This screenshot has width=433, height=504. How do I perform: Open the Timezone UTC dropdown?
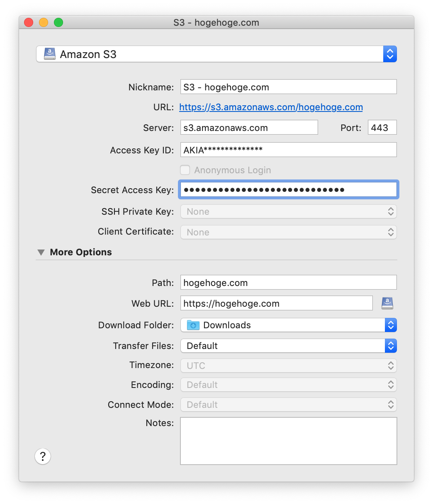click(289, 366)
